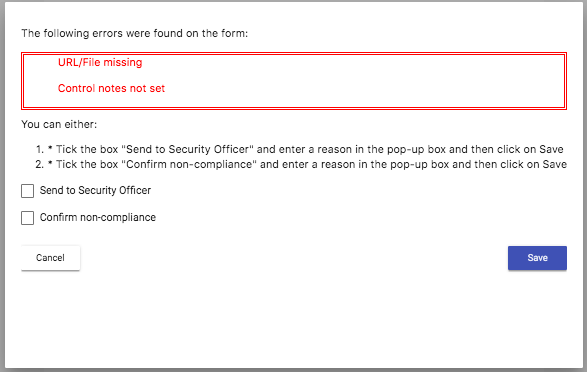The height and width of the screenshot is (372, 587).
Task: Click the blue Save button
Action: coord(537,258)
